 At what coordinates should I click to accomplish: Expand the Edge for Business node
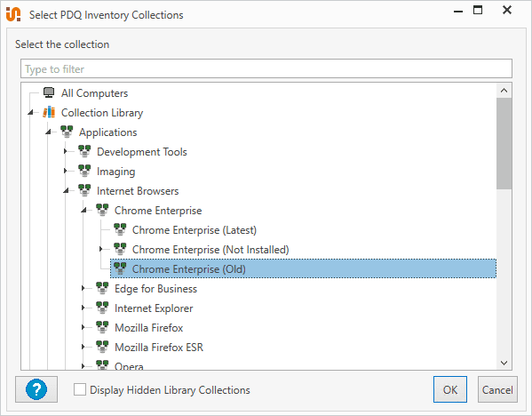(x=83, y=288)
